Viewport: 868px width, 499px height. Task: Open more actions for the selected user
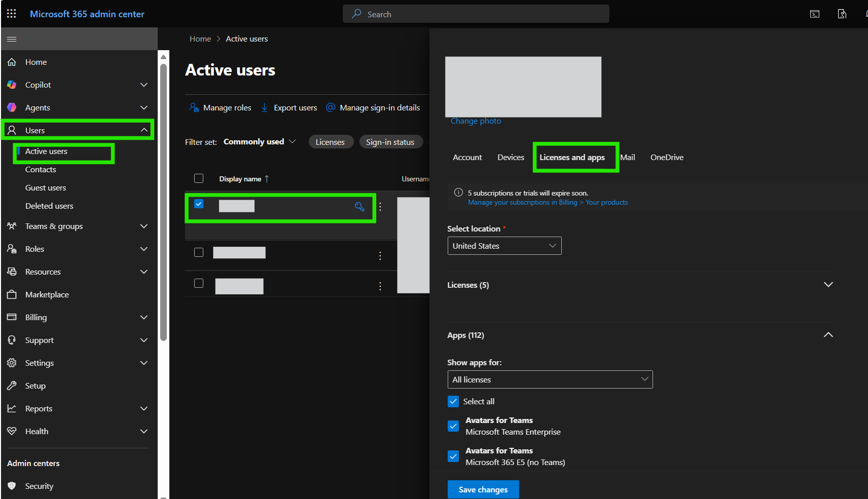pos(380,207)
